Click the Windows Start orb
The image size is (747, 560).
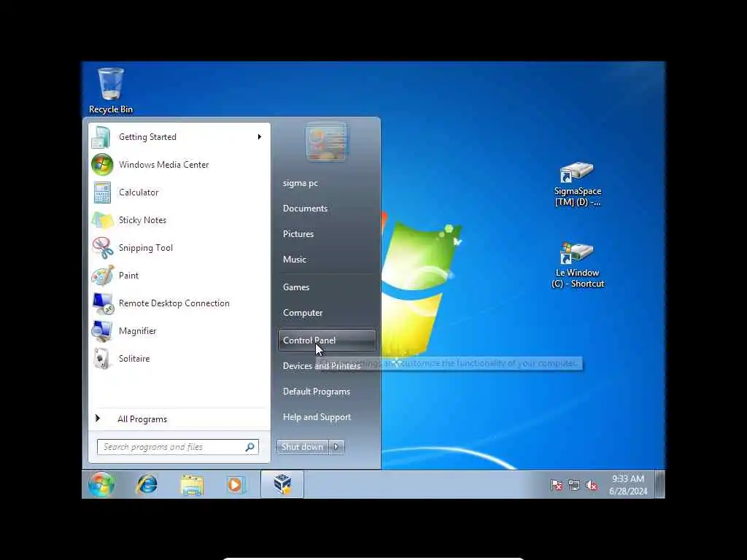[x=101, y=484]
